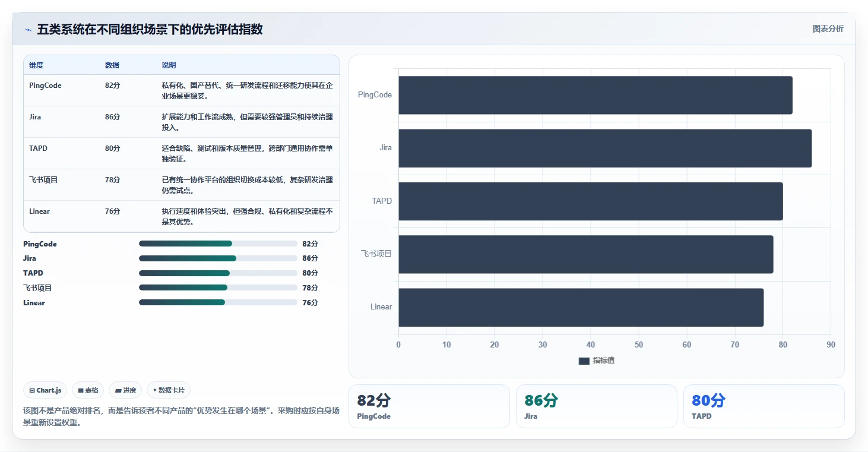868x452 pixels.
Task: Click the Linear axis label in chart
Action: (381, 307)
